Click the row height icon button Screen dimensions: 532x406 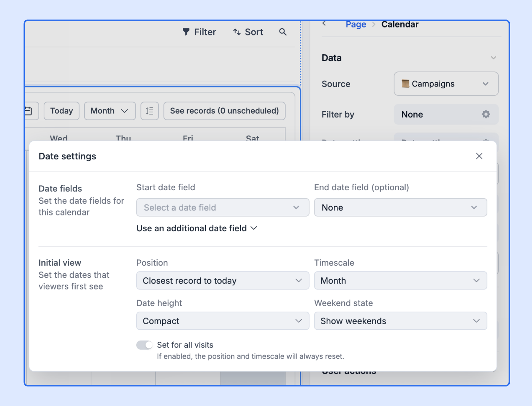pyautogui.click(x=150, y=111)
